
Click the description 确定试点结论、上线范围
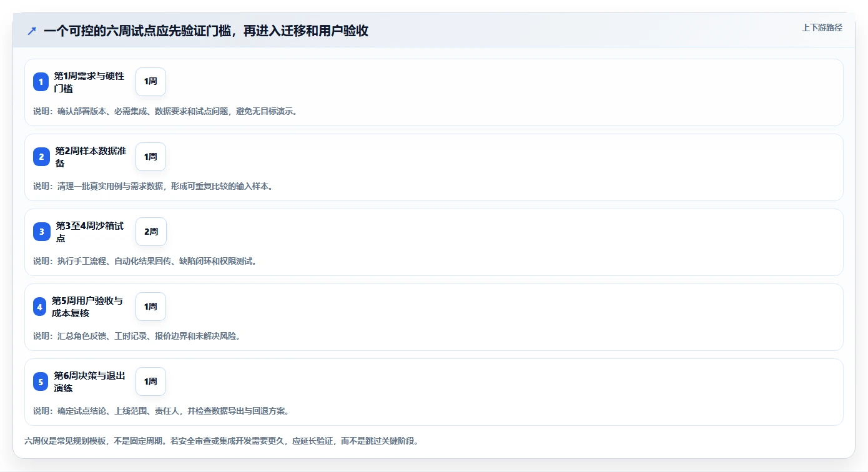coord(161,411)
